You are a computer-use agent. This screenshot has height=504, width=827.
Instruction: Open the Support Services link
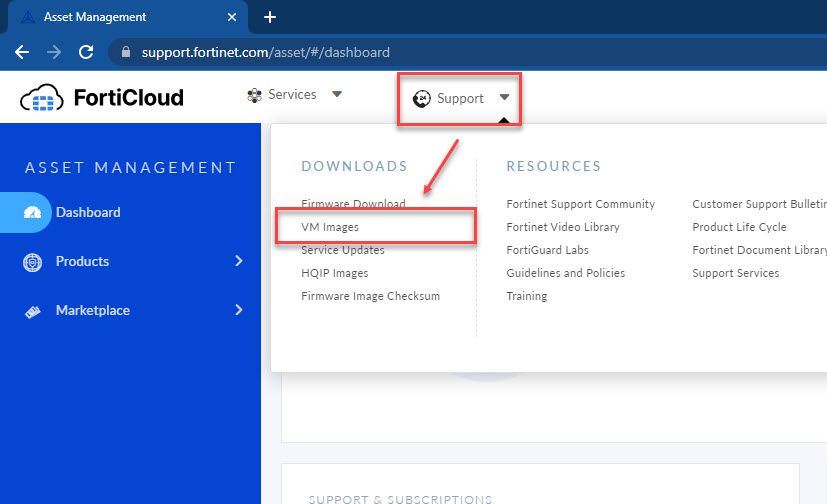(x=736, y=273)
